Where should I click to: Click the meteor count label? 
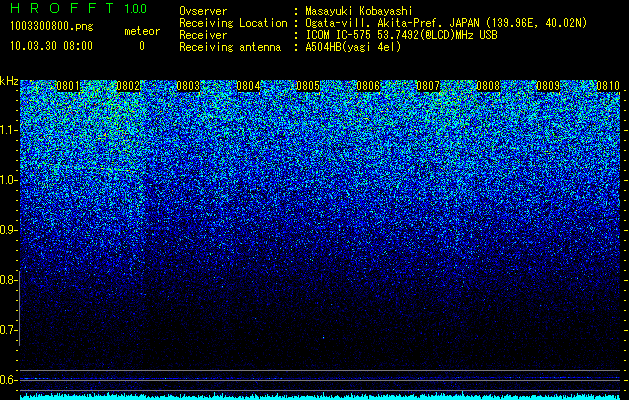point(142,31)
